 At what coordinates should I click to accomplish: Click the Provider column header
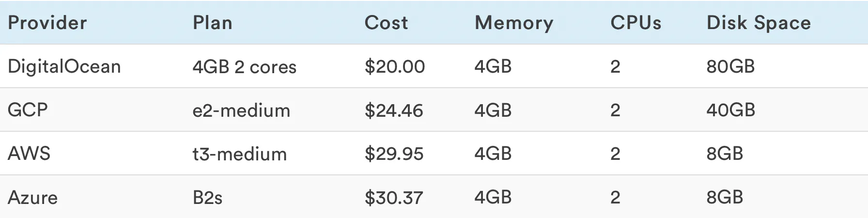[47, 23]
